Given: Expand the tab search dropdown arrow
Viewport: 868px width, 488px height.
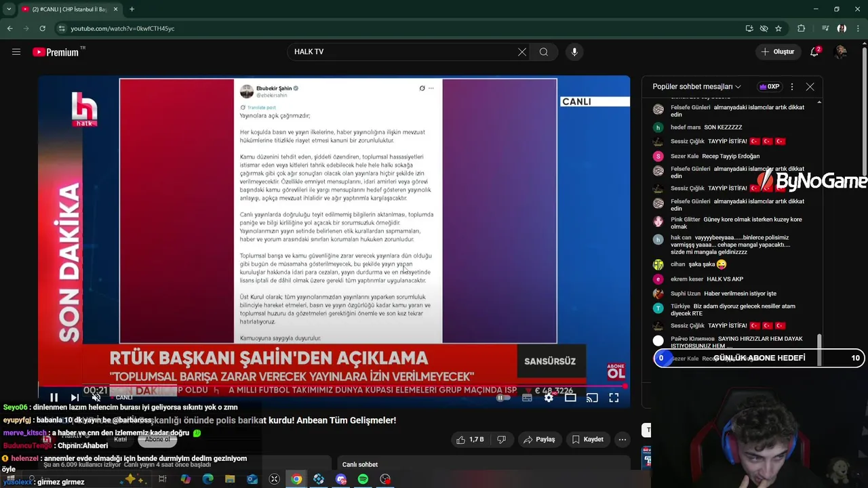Looking at the screenshot, I should tap(9, 9).
